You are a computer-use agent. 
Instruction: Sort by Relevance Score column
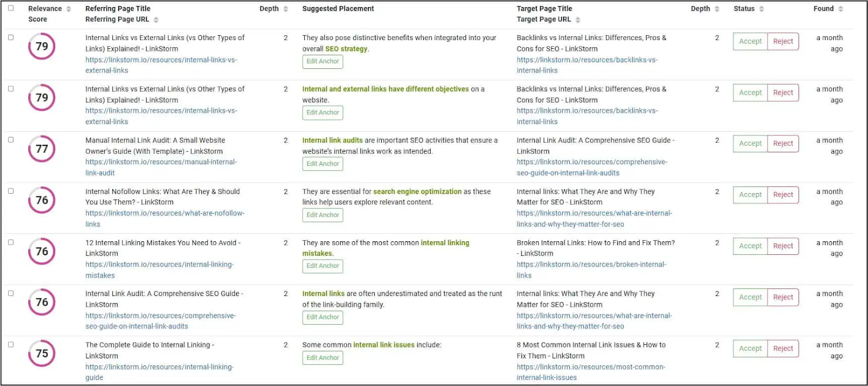coord(68,9)
